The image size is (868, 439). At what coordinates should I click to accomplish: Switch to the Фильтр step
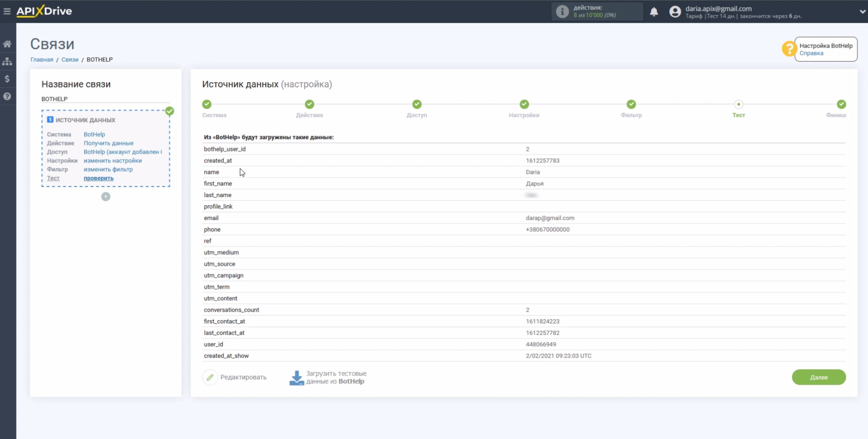tap(631, 105)
